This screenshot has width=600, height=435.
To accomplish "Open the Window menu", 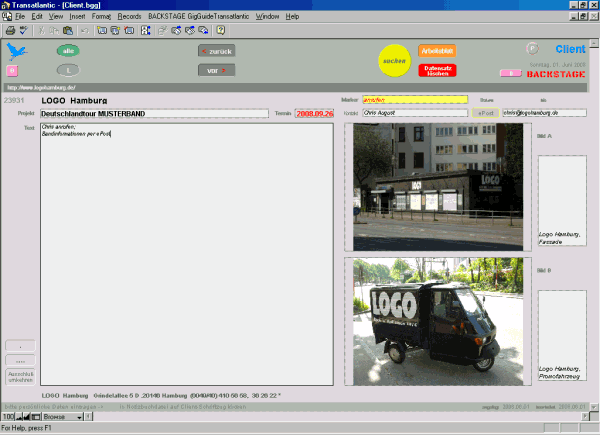I will pos(267,16).
